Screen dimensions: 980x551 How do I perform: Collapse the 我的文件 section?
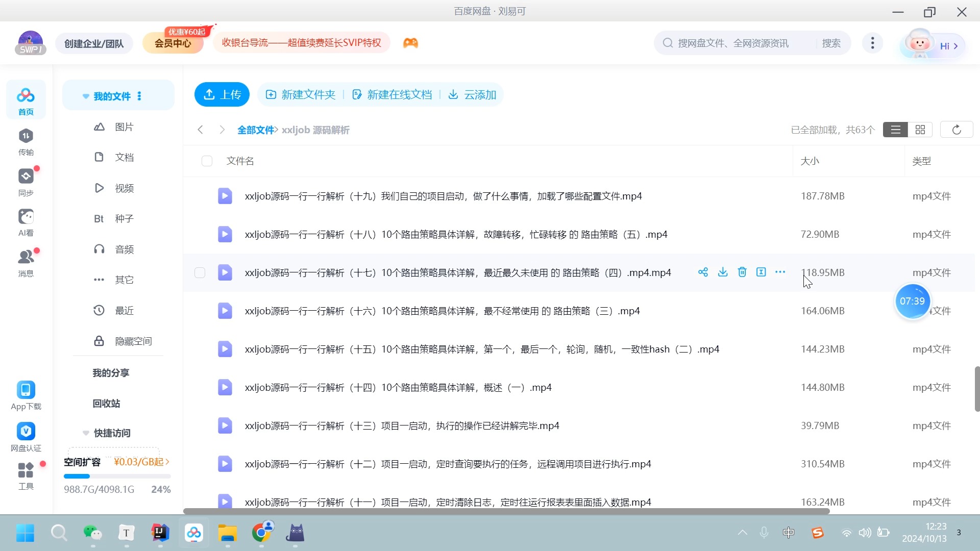[x=86, y=96]
